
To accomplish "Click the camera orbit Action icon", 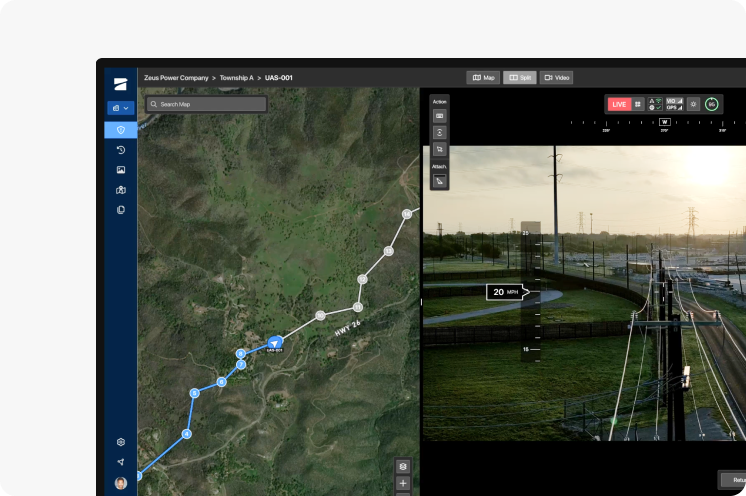I will point(440,133).
